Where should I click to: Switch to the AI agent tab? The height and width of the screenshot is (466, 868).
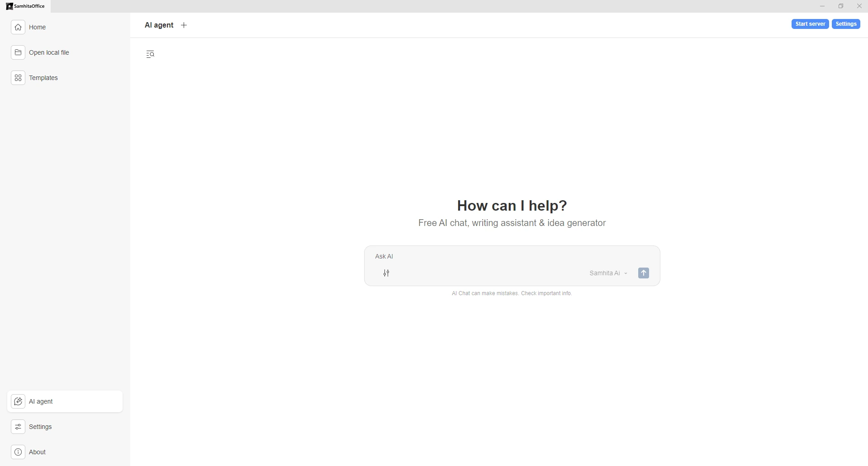(159, 25)
